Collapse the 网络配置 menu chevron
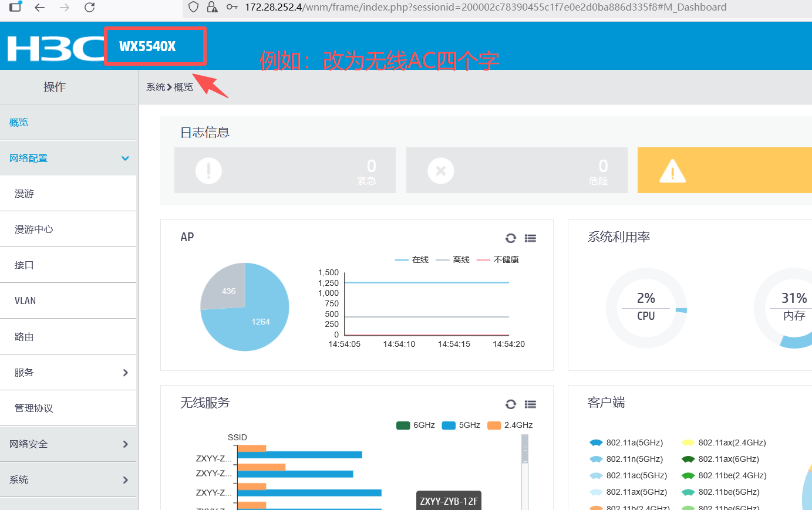Screen dimensions: 812x510 [x=125, y=158]
